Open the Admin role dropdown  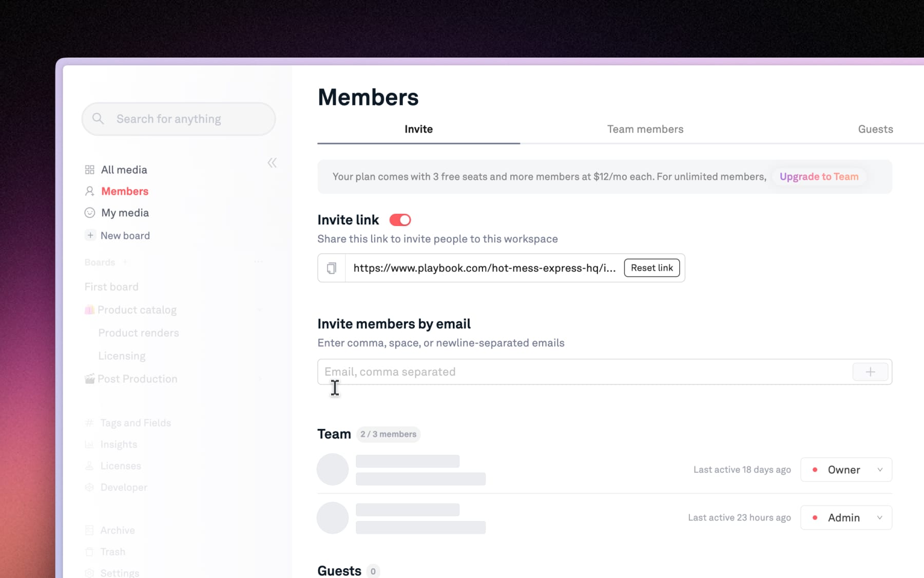pos(846,517)
